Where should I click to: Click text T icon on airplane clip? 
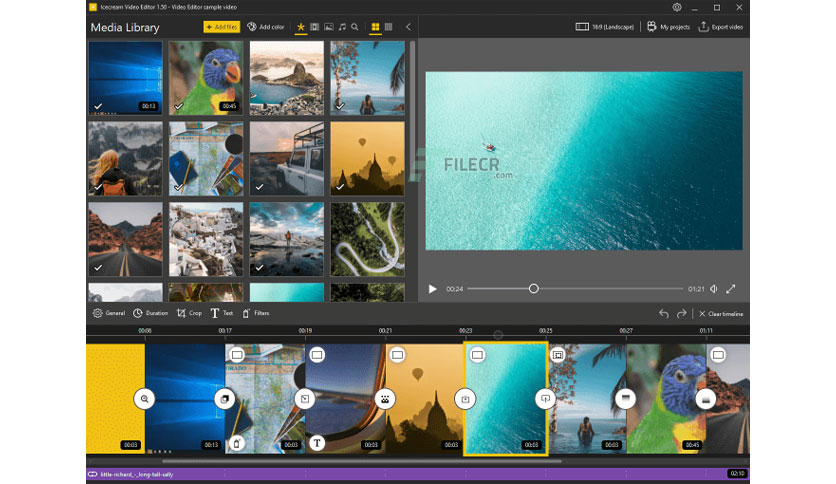pos(317,442)
